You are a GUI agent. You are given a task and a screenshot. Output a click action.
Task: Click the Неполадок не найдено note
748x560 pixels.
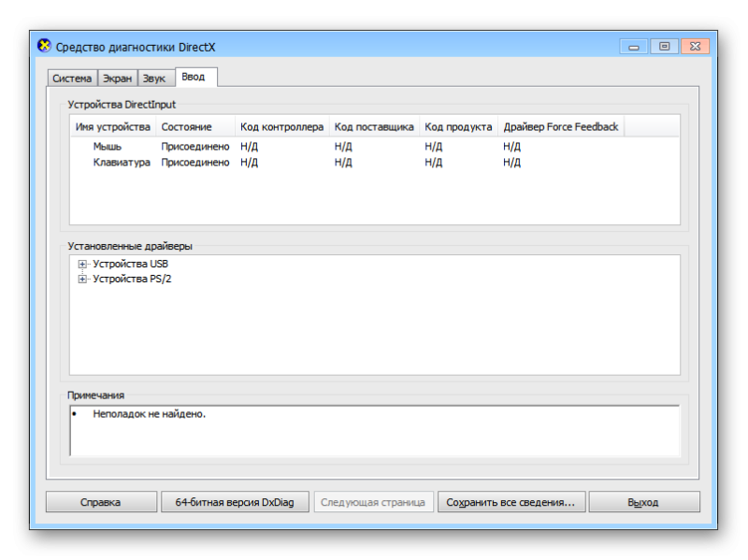149,414
